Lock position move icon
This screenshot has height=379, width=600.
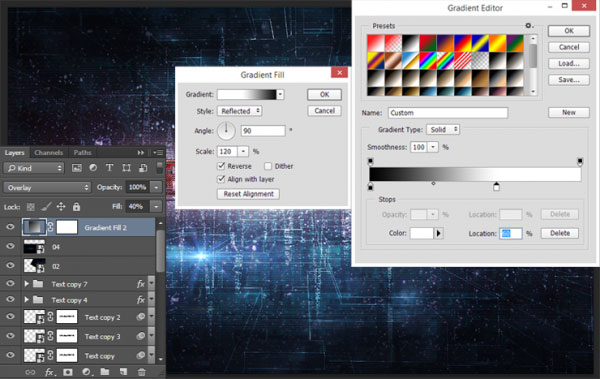[61, 207]
